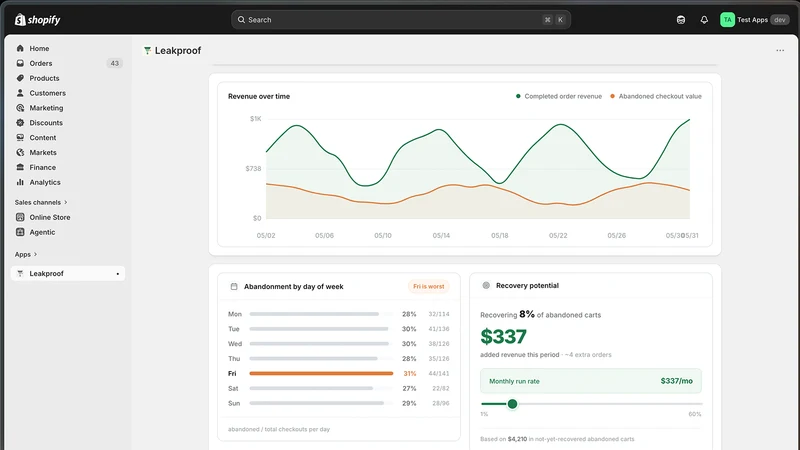Click the Tue 30% value

(x=409, y=329)
